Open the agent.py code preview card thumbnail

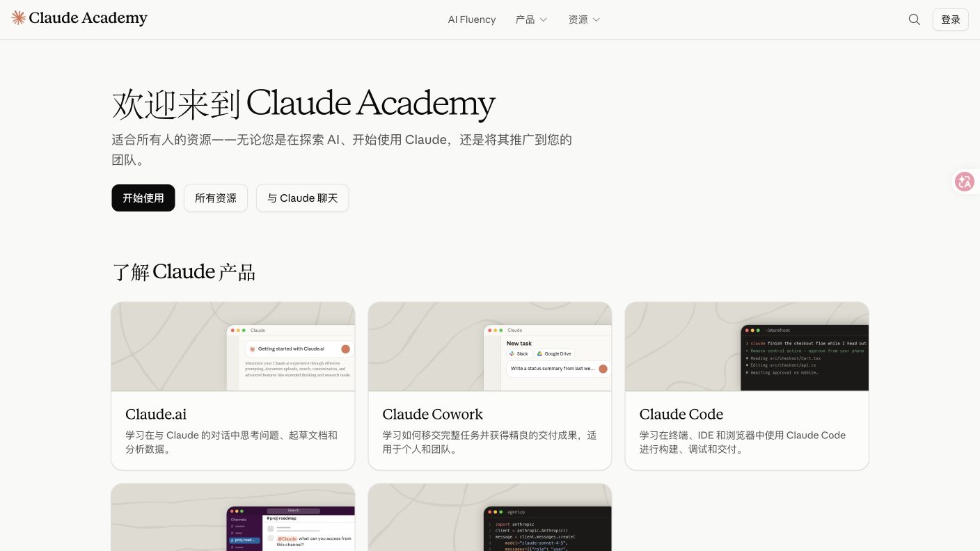coord(490,517)
